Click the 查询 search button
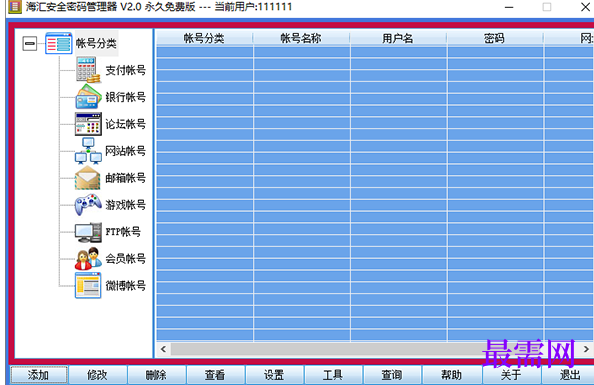 click(x=393, y=375)
